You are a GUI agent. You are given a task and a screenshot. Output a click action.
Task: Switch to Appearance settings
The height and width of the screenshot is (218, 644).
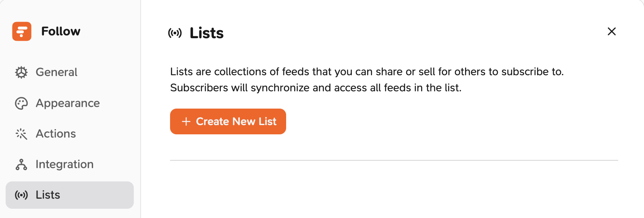pyautogui.click(x=70, y=103)
